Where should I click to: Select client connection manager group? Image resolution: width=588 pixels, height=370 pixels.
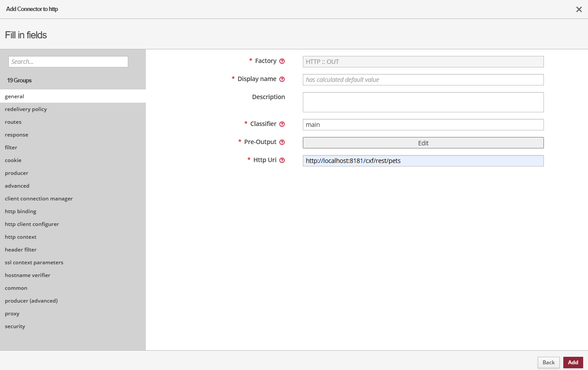click(39, 199)
